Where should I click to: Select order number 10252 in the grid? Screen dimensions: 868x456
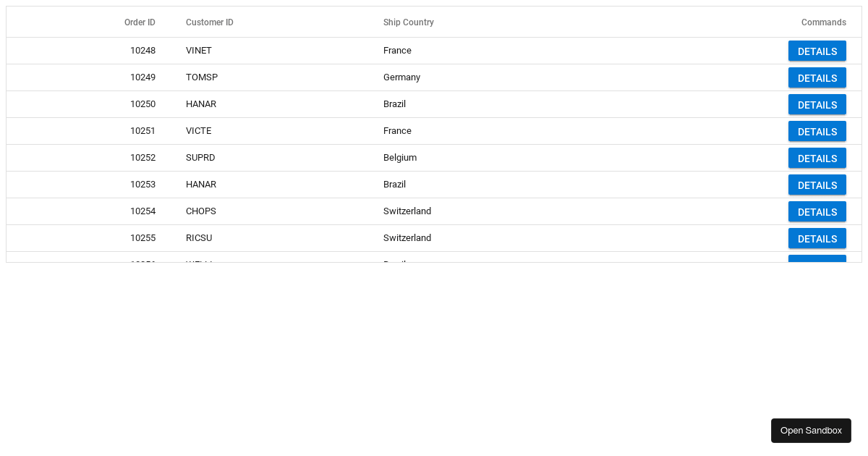[142, 158]
